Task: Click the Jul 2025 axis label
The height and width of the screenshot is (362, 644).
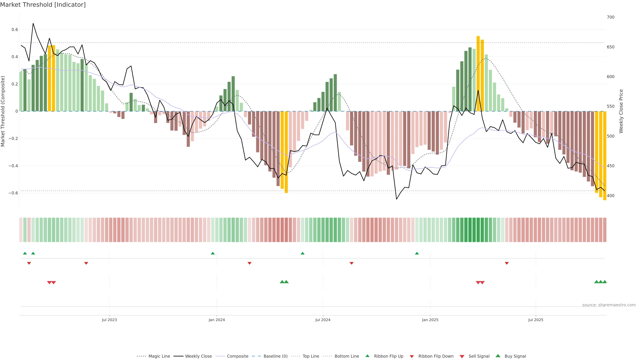Action: [x=536, y=320]
